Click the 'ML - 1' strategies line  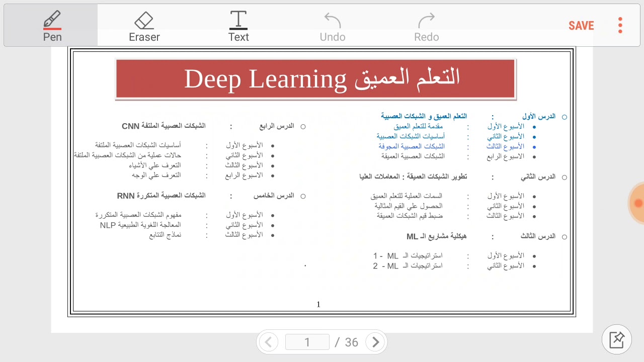coord(408,255)
